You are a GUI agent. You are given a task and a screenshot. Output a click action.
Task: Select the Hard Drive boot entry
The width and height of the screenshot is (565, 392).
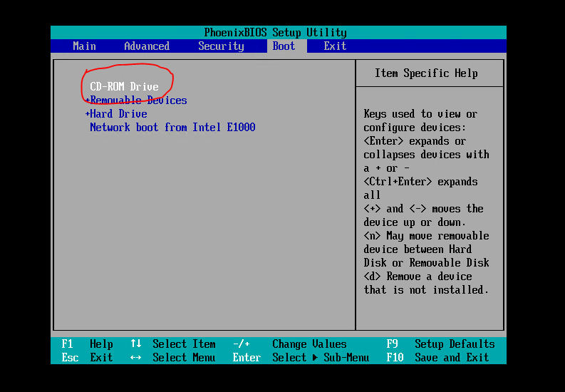118,114
